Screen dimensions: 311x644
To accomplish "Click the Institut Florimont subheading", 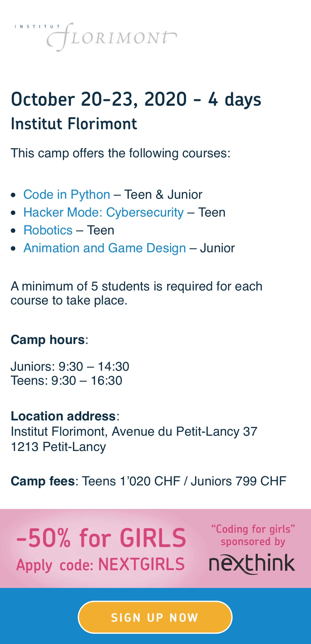I will 74,124.
